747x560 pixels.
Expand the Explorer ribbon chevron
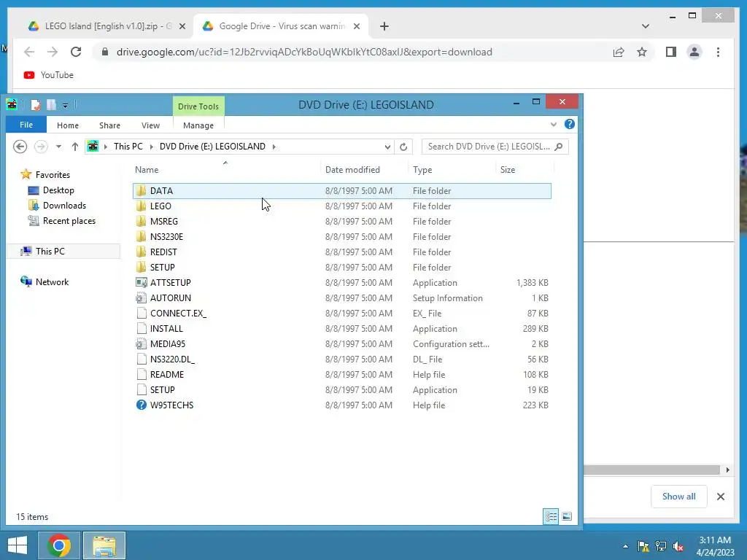click(x=553, y=124)
